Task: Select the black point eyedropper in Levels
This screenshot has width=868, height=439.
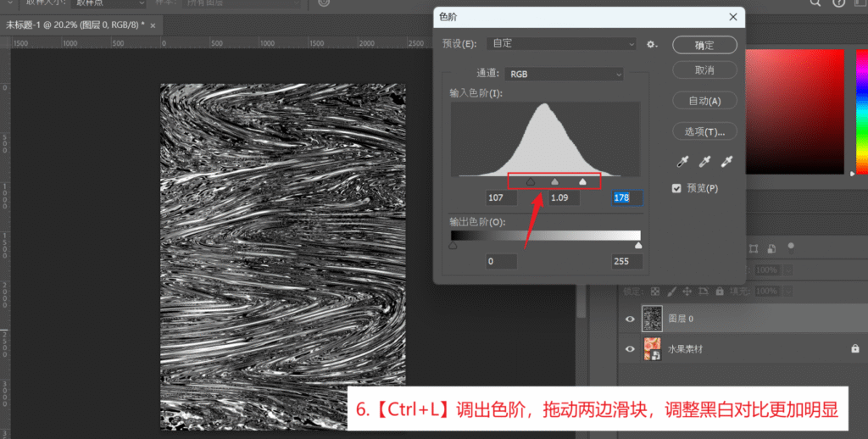Action: [x=682, y=161]
